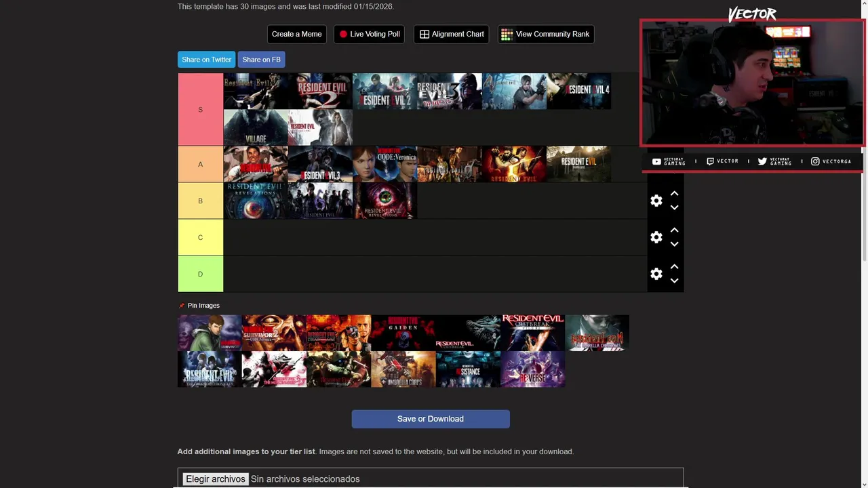Screen dimensions: 868x488
Task: Click the Alignment Chart grid icon
Action: pyautogui.click(x=425, y=34)
